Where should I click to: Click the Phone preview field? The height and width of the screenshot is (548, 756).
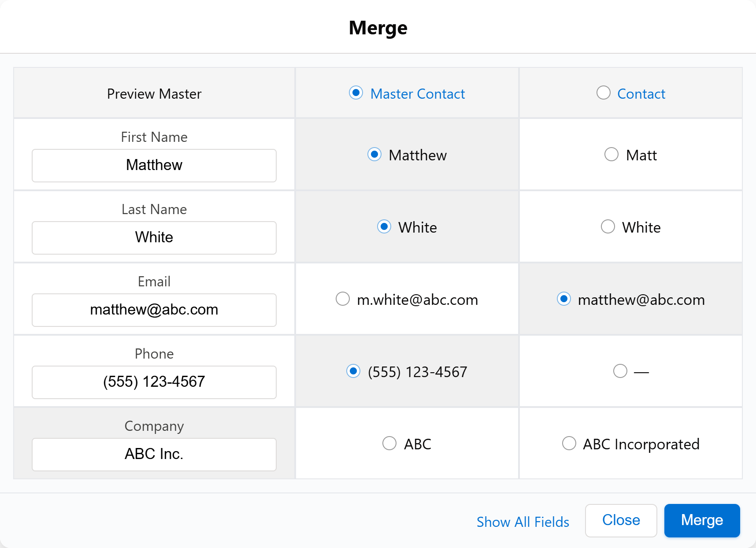154,382
